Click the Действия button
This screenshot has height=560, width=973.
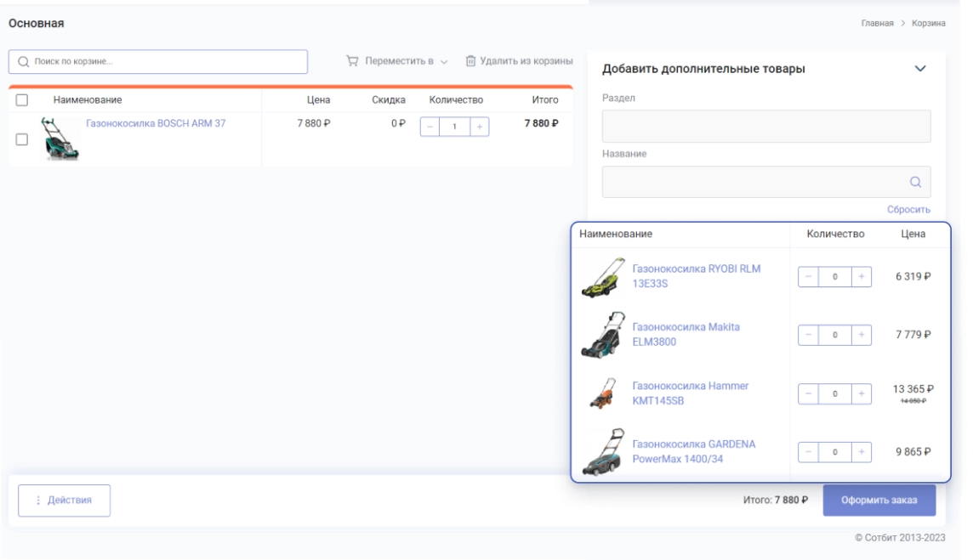(64, 501)
